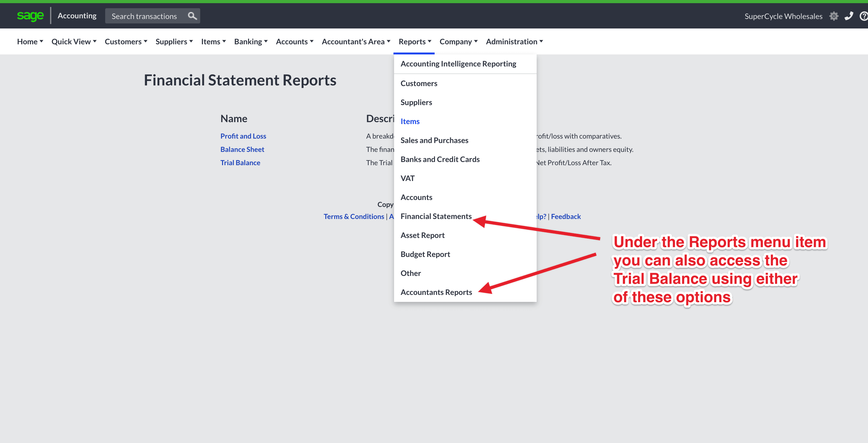The height and width of the screenshot is (443, 868).
Task: Expand Accountant's Area dropdown
Action: tap(356, 41)
